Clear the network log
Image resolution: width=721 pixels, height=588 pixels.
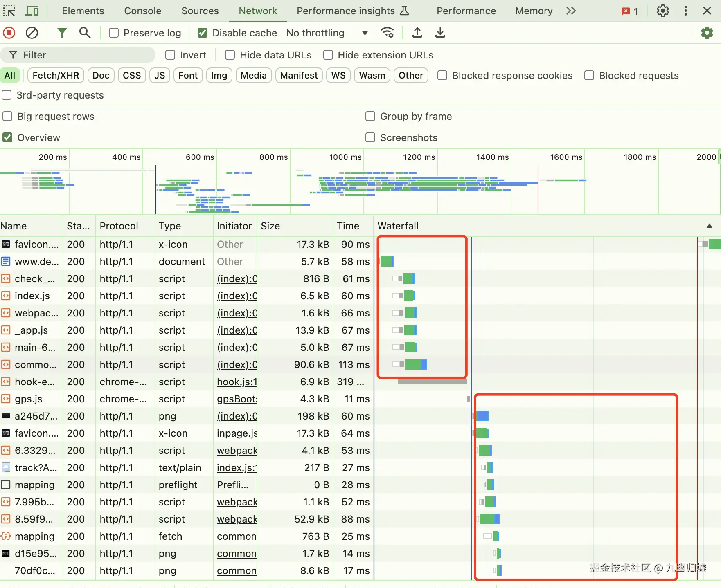coord(32,33)
